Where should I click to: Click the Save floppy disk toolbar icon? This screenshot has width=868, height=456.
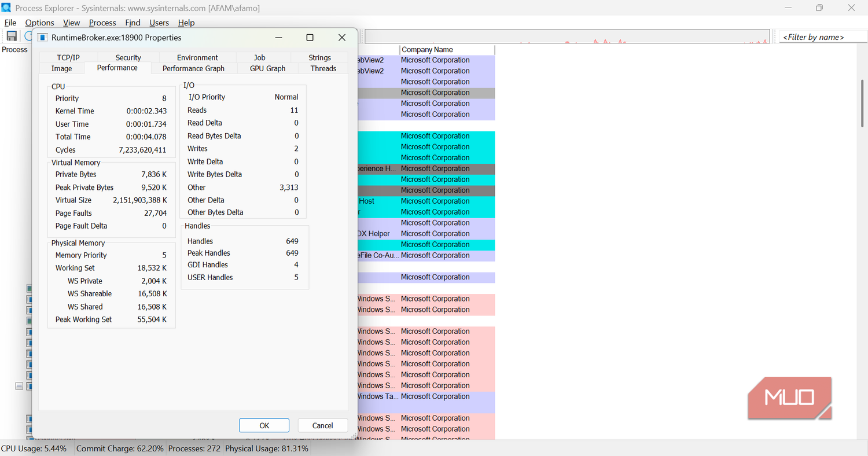point(12,36)
